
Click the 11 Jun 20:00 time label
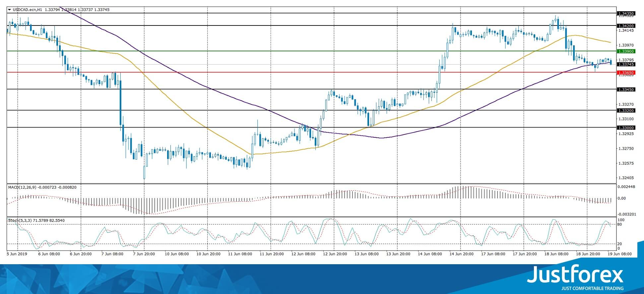click(272, 254)
